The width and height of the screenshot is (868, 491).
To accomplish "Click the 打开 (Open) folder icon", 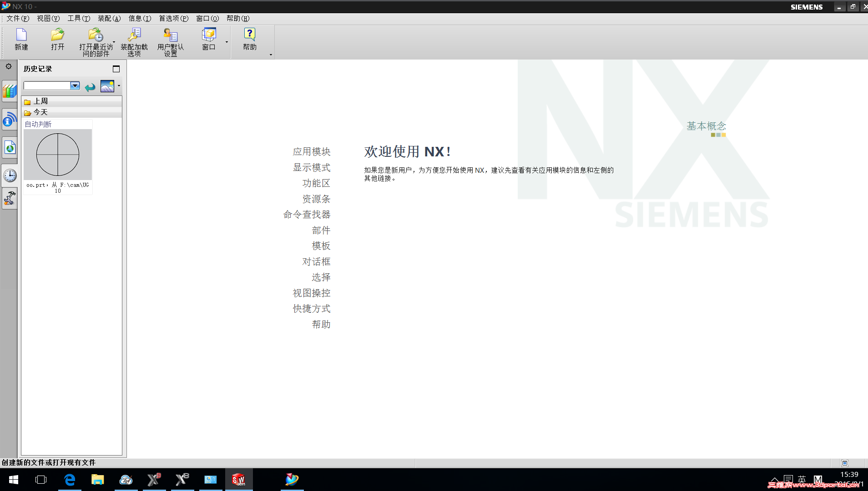I will point(58,35).
